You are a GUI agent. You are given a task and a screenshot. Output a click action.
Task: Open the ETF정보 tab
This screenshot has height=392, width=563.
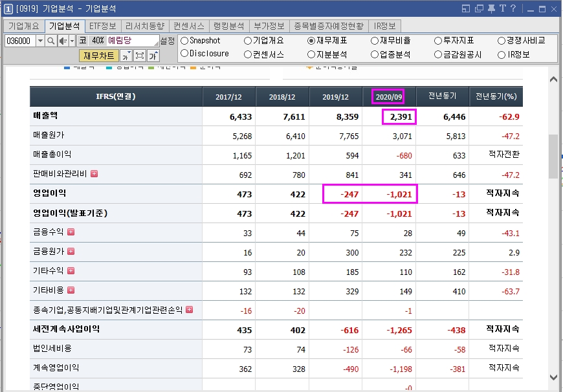pyautogui.click(x=103, y=27)
